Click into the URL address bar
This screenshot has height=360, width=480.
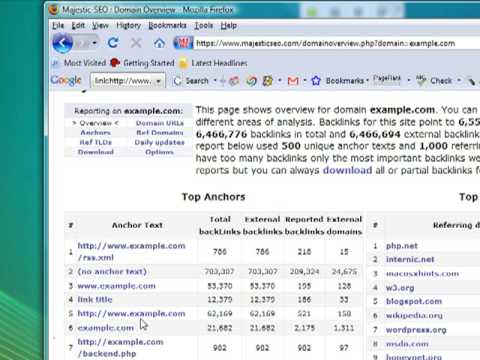333,44
